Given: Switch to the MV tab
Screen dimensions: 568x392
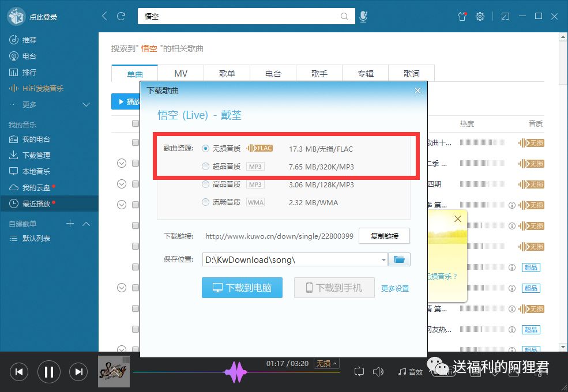Looking at the screenshot, I should pyautogui.click(x=180, y=74).
